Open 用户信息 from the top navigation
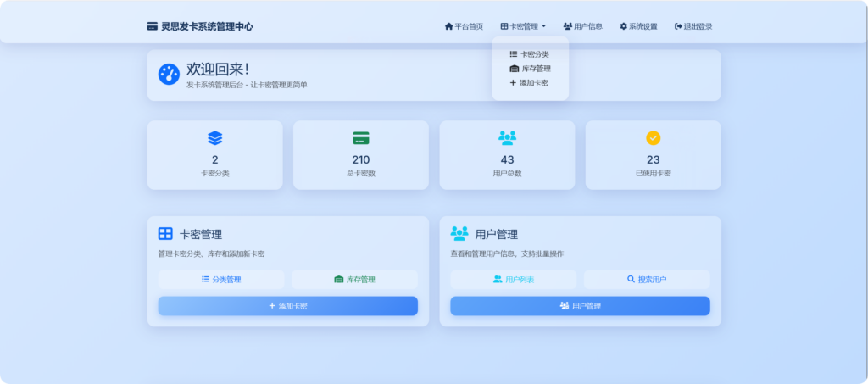Image resolution: width=868 pixels, height=384 pixels. (x=582, y=26)
